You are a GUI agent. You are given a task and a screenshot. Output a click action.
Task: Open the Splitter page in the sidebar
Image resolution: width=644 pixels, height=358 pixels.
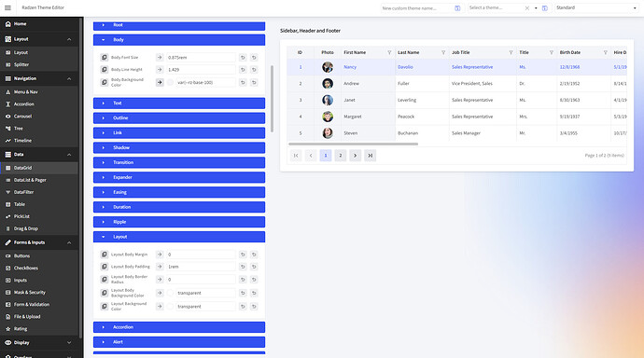[x=39, y=64]
